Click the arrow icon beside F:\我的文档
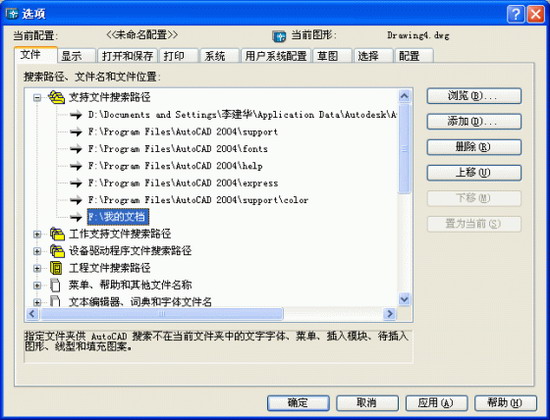 [x=75, y=217]
